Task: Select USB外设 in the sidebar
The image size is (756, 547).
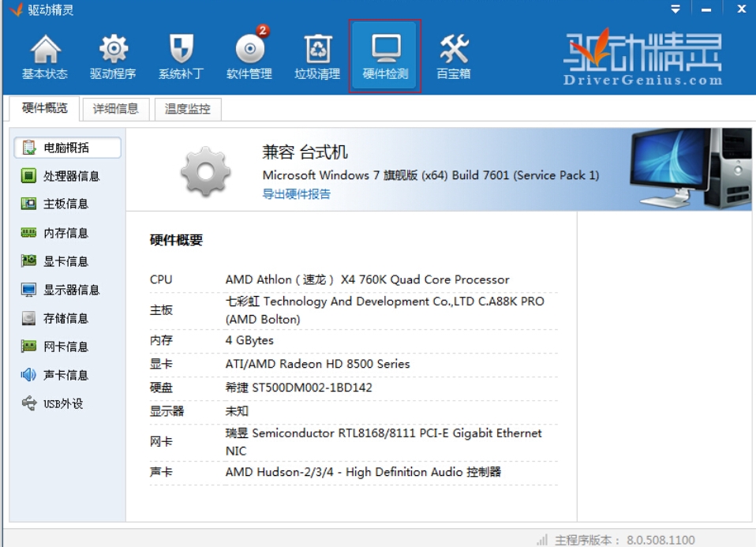Action: point(62,403)
